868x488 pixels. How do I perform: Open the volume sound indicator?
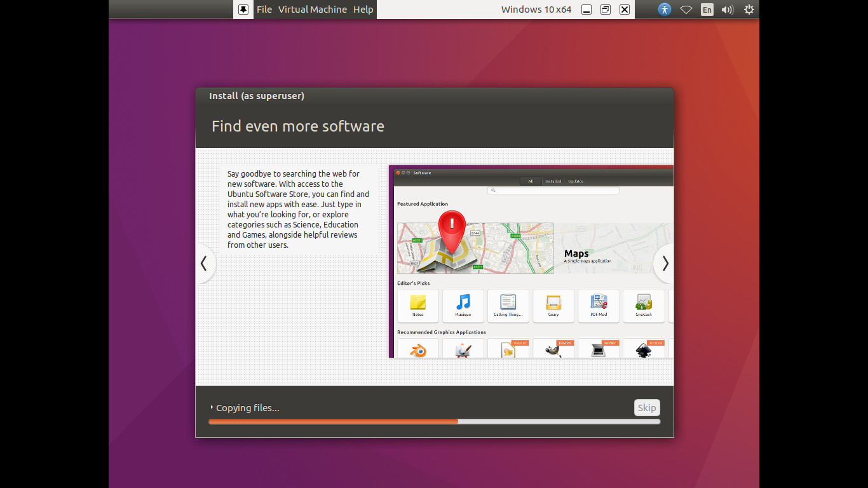728,10
